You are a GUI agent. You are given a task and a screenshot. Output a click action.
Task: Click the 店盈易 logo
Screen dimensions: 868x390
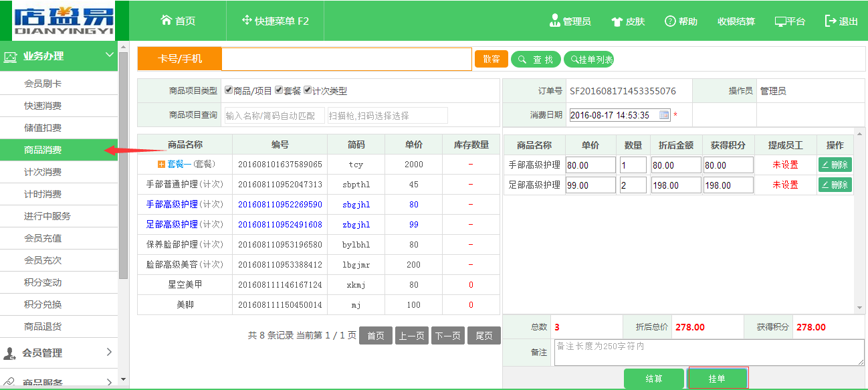point(64,21)
